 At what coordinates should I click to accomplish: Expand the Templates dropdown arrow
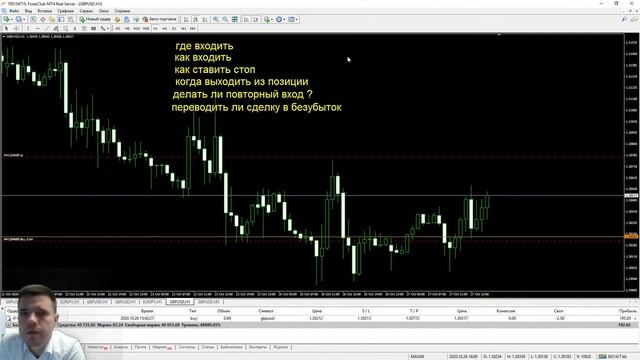[x=296, y=19]
